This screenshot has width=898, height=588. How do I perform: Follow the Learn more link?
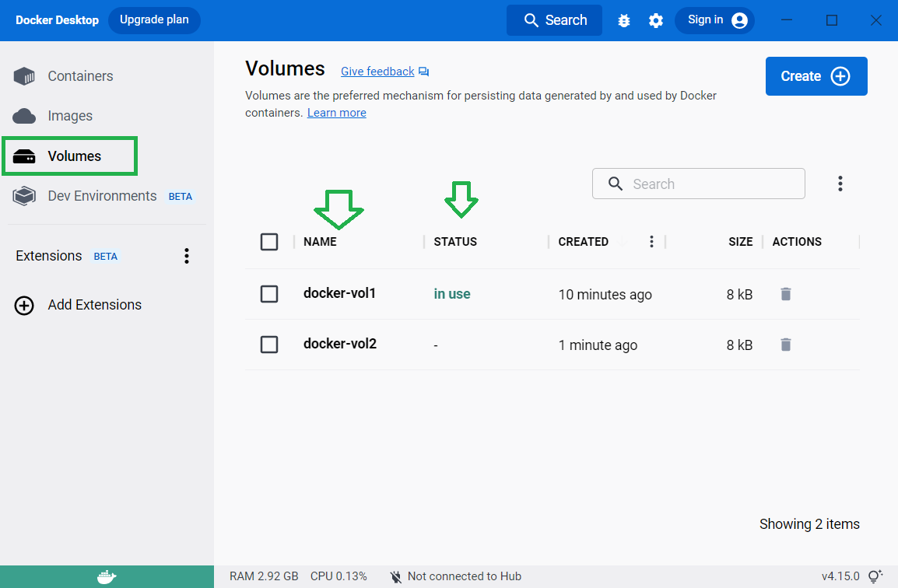tap(337, 113)
